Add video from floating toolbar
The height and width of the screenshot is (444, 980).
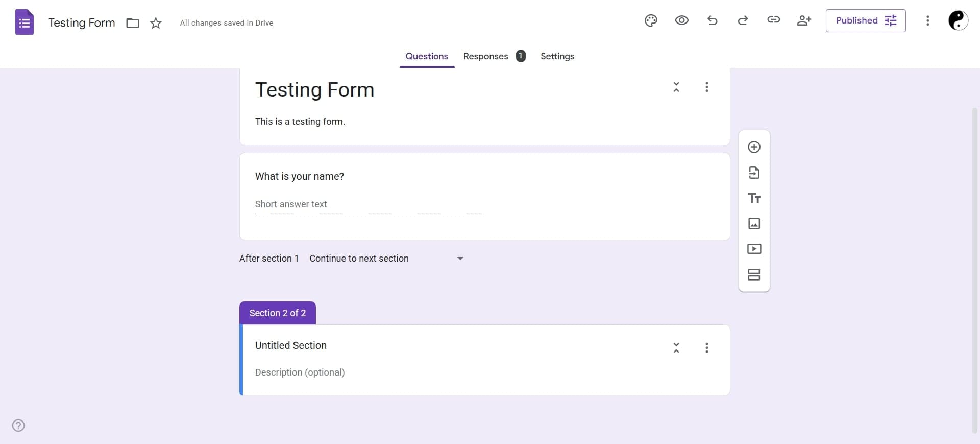click(754, 249)
